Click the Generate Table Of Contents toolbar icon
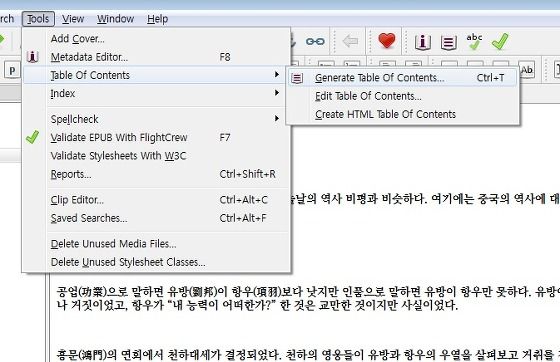The width and height of the screenshot is (560, 362). [x=449, y=43]
